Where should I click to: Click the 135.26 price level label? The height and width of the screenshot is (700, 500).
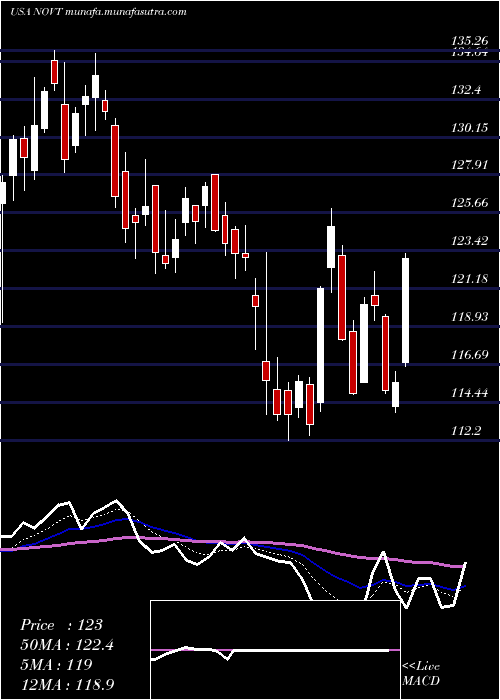pos(470,42)
